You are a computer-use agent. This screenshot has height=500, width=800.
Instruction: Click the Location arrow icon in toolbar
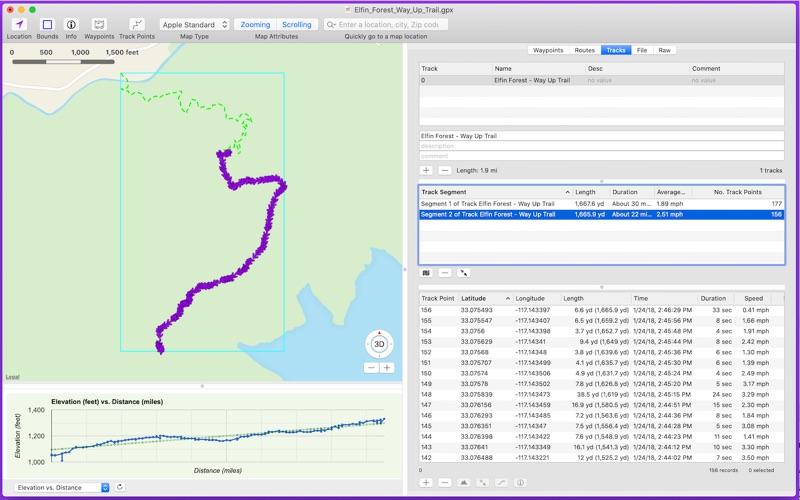pyautogui.click(x=19, y=24)
